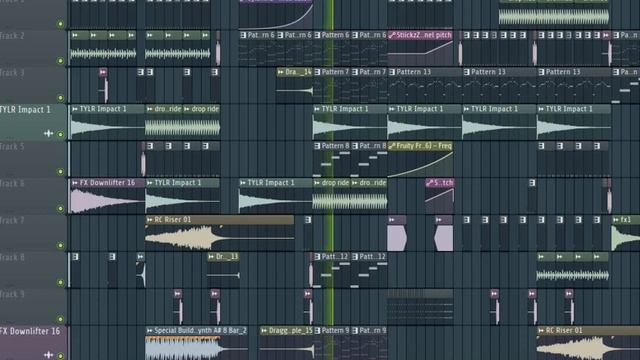The width and height of the screenshot is (640, 360).
Task: Select the FX Downlifter 16 track header name
Action: tap(30, 331)
